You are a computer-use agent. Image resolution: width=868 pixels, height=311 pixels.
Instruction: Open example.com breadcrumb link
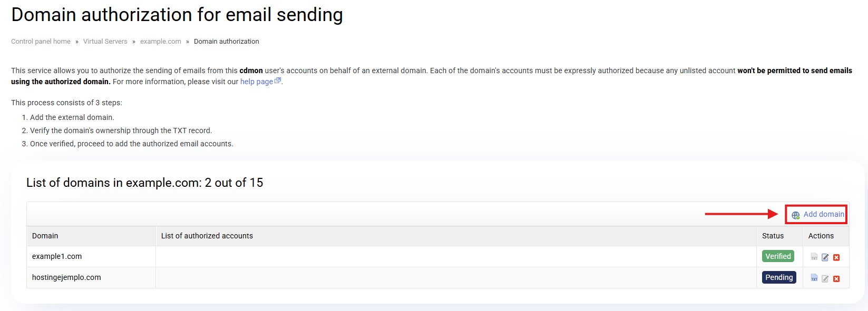coord(160,42)
